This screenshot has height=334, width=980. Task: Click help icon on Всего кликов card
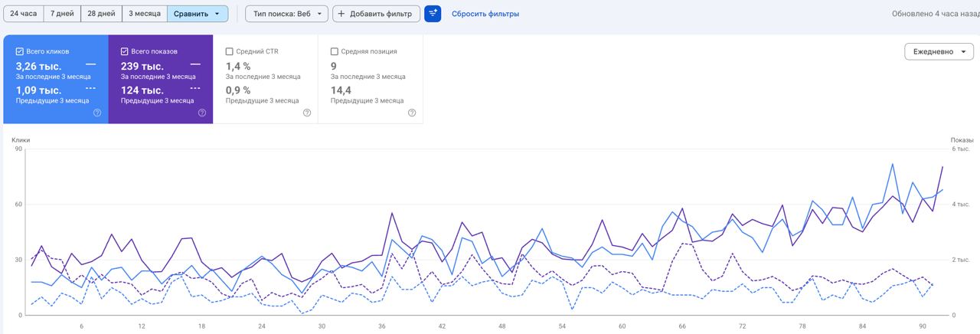97,113
